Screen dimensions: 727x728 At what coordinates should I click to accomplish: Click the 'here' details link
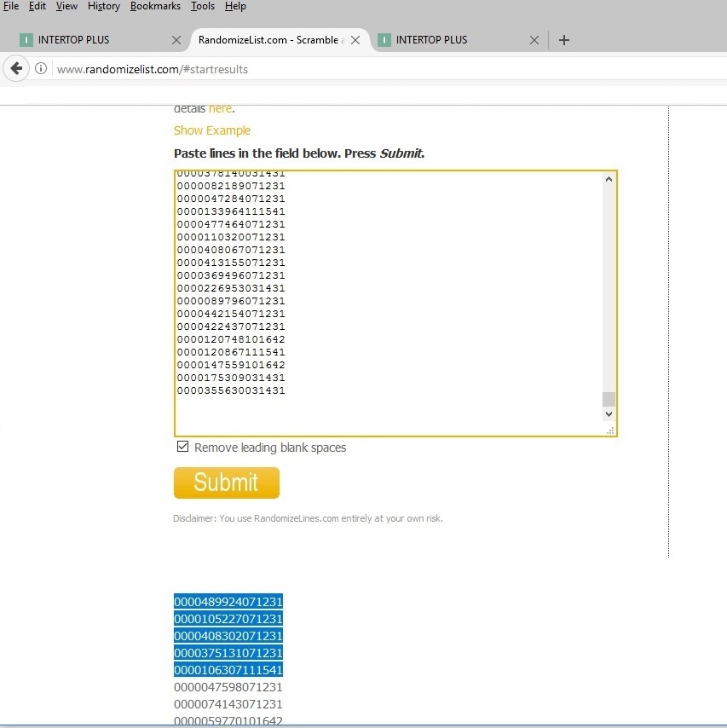(x=220, y=108)
